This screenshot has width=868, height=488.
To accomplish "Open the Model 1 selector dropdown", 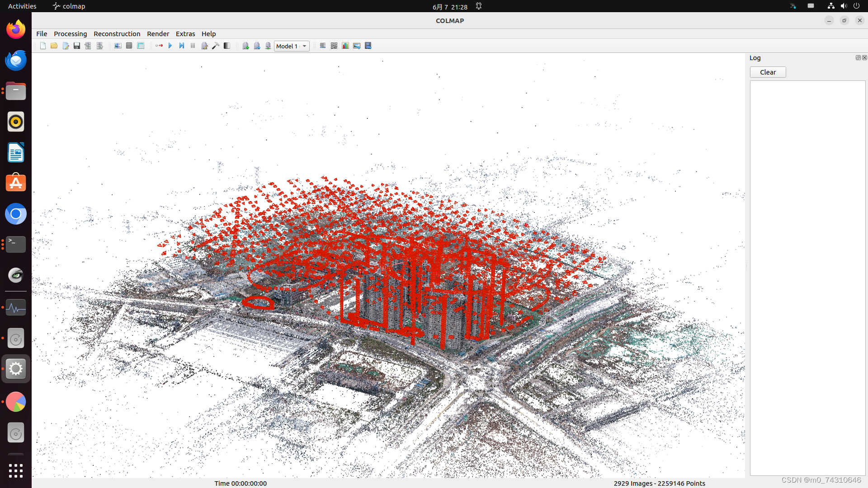I will coord(292,46).
